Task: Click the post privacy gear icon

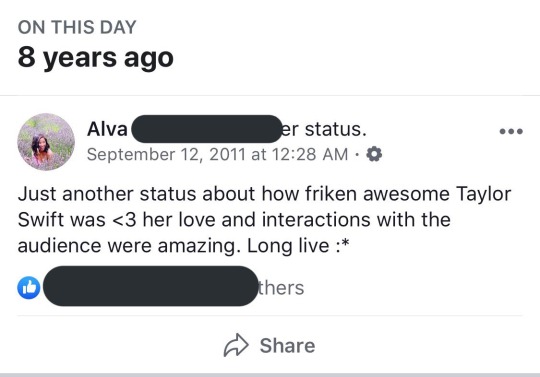Action: pos(374,154)
